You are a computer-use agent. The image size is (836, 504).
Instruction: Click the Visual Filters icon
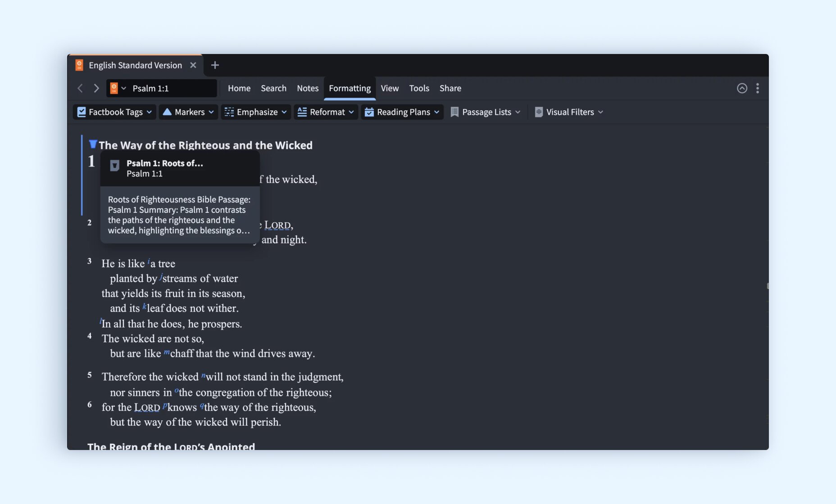coord(539,112)
